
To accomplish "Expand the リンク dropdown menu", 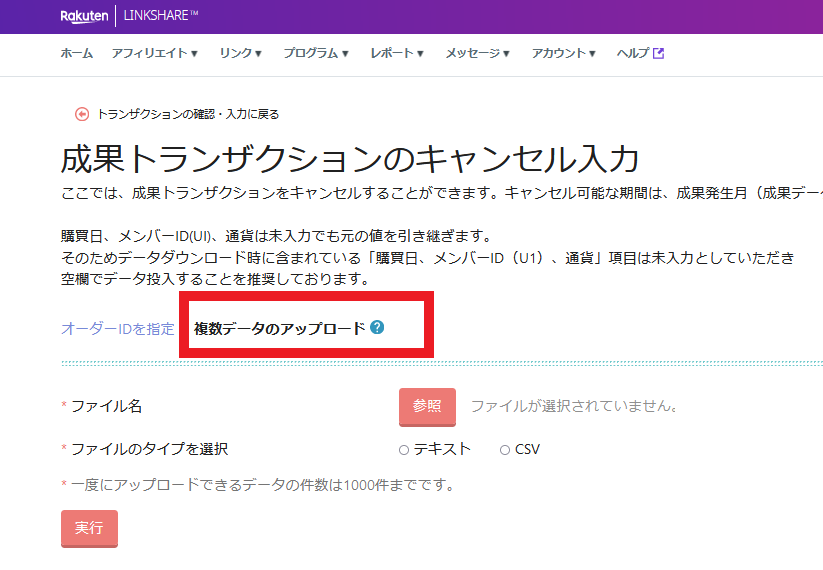I will click(x=240, y=54).
